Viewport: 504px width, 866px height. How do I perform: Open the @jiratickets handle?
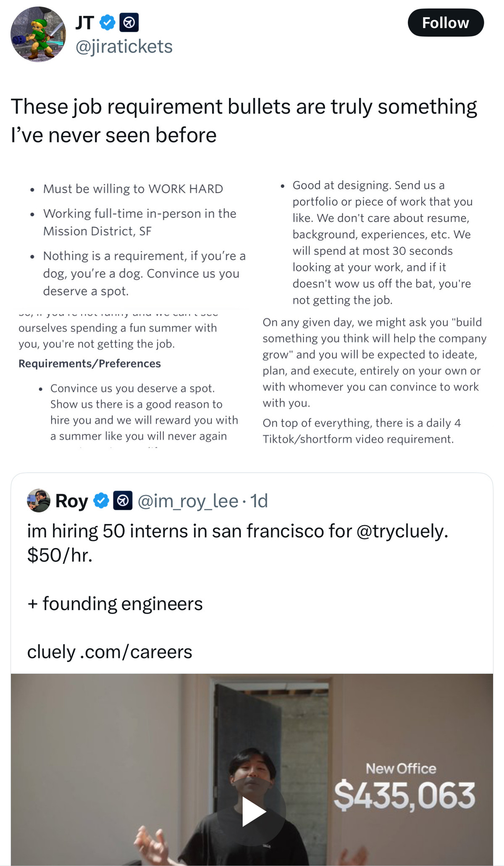point(124,46)
